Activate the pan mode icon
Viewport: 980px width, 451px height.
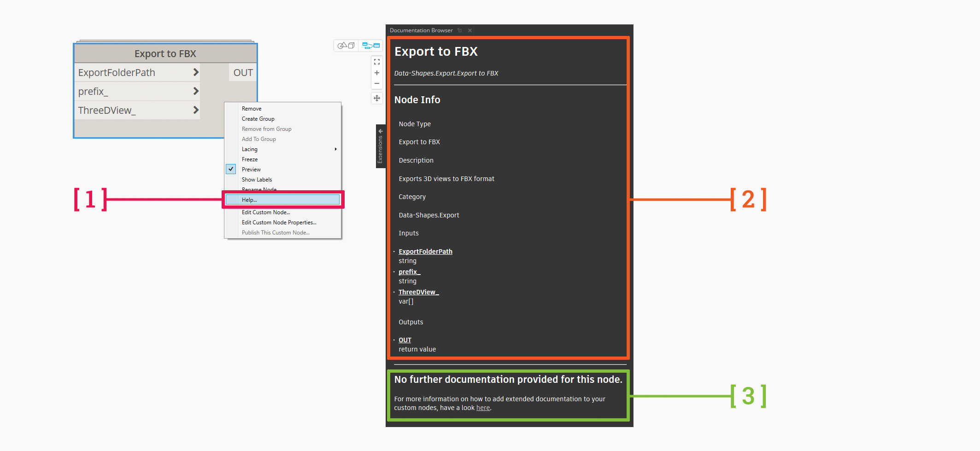click(x=377, y=98)
